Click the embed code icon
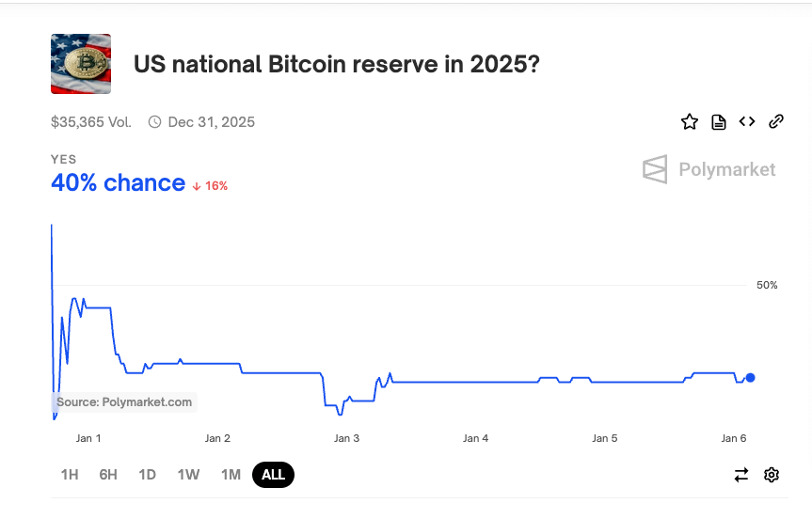Viewport: 812px width, 519px height. pyautogui.click(x=747, y=121)
